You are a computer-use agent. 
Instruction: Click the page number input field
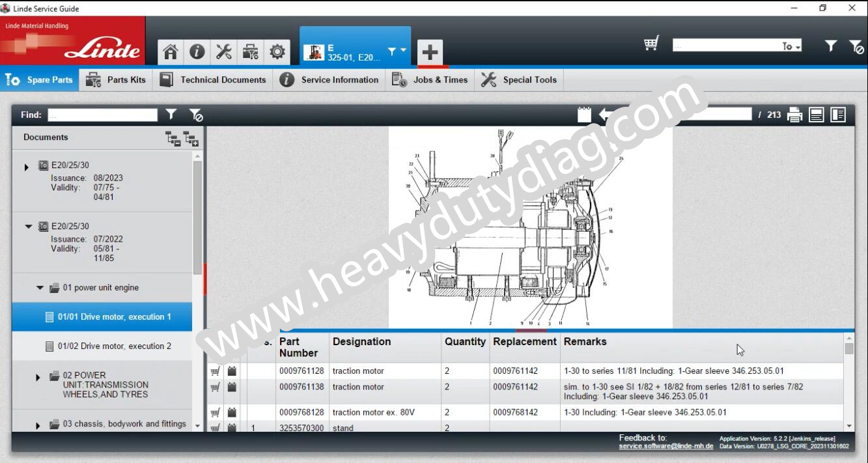[716, 114]
